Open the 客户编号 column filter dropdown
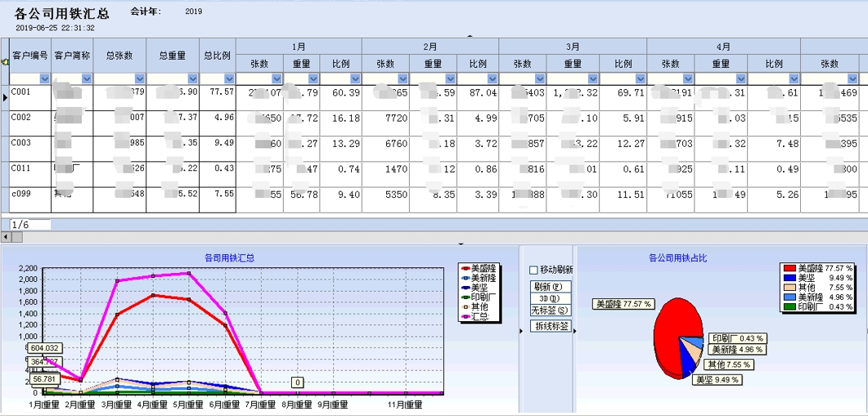 pos(44,79)
